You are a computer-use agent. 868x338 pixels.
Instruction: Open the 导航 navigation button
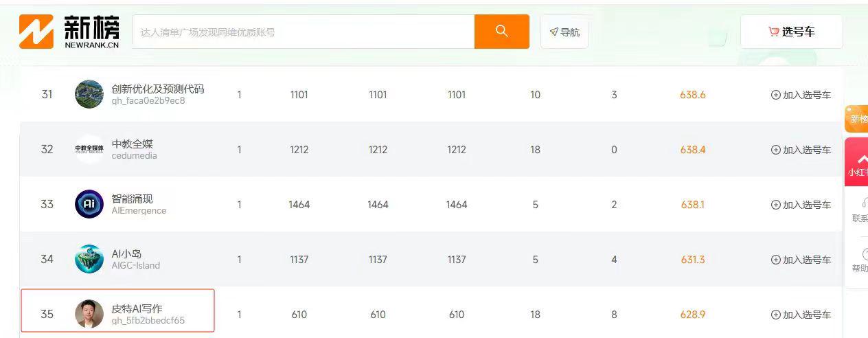point(564,32)
